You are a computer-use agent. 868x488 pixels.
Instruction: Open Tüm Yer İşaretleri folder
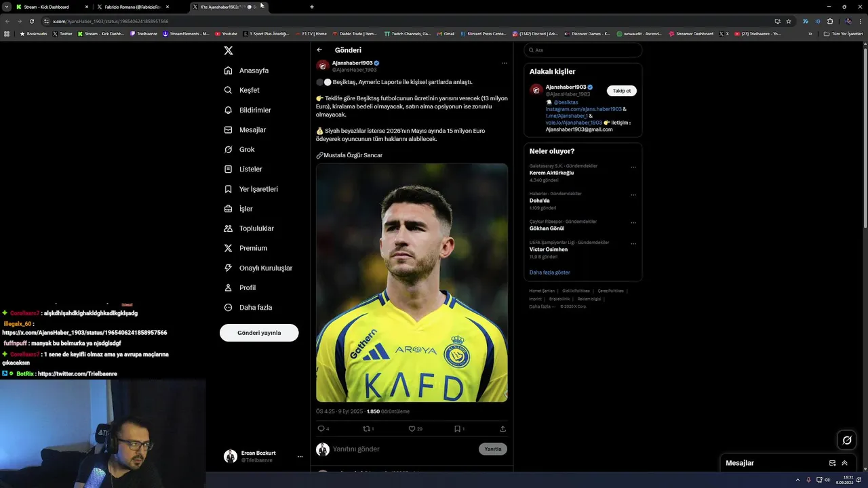[843, 34]
